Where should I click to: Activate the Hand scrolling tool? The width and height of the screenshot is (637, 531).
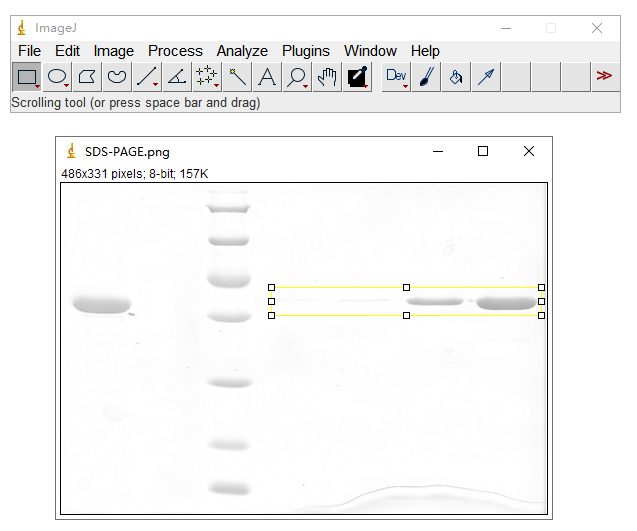coord(327,76)
